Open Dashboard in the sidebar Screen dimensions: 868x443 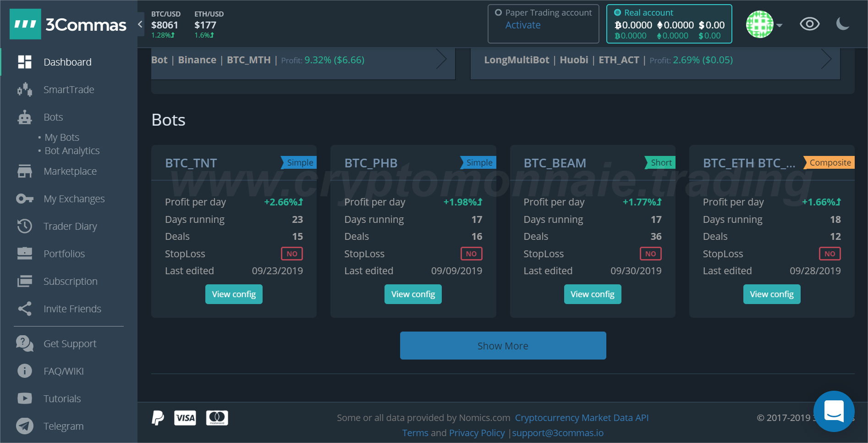tap(67, 62)
